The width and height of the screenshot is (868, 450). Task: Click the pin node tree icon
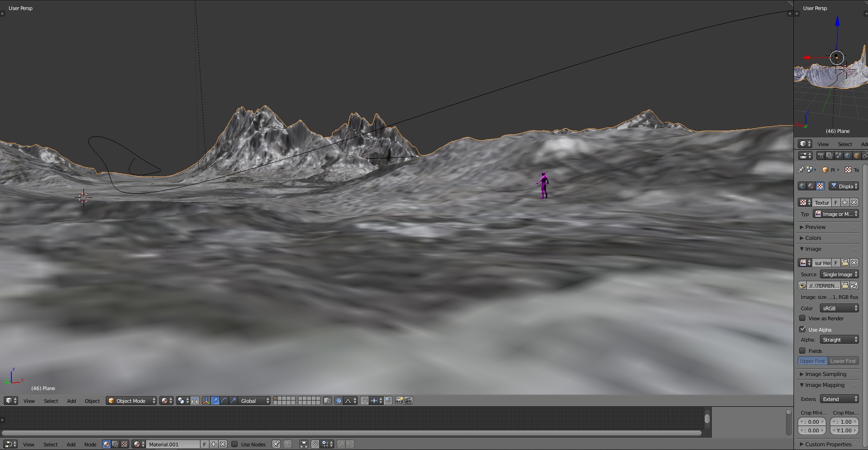(x=276, y=444)
